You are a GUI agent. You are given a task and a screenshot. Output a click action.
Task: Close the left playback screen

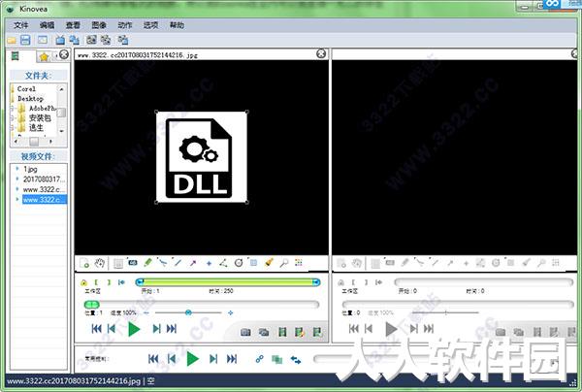[321, 53]
